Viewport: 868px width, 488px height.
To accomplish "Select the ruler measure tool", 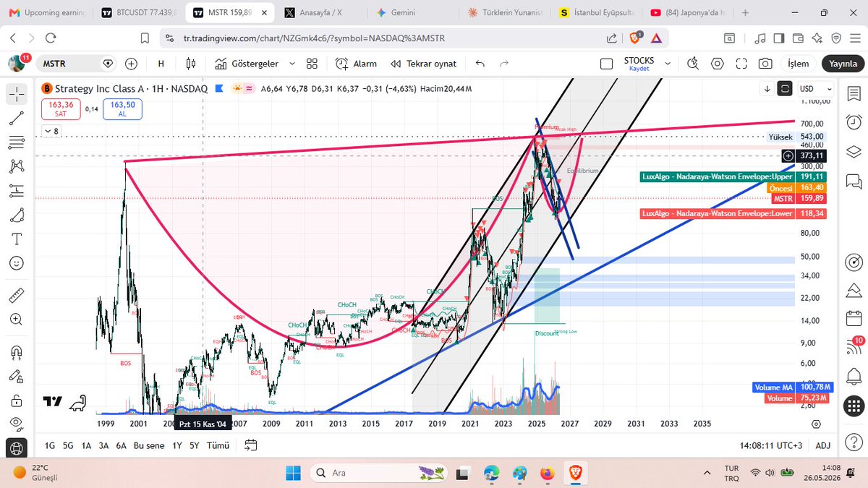I will click(17, 295).
